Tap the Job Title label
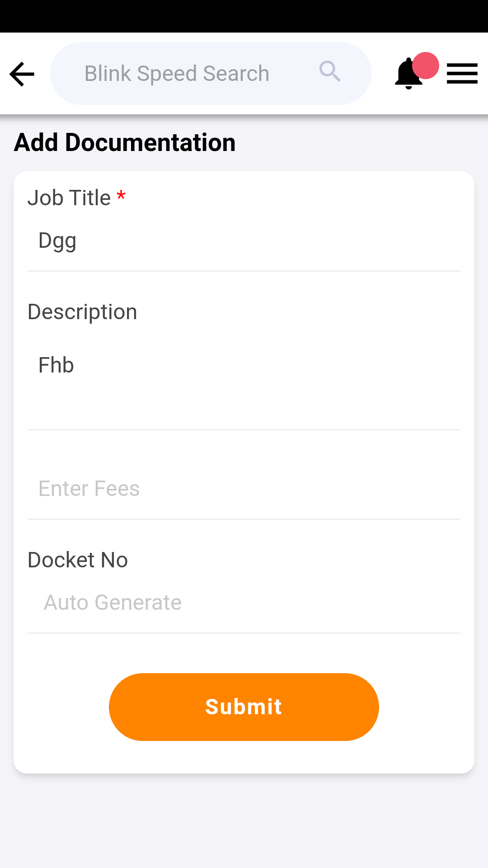Screen dimensions: 488x868 coord(69,198)
